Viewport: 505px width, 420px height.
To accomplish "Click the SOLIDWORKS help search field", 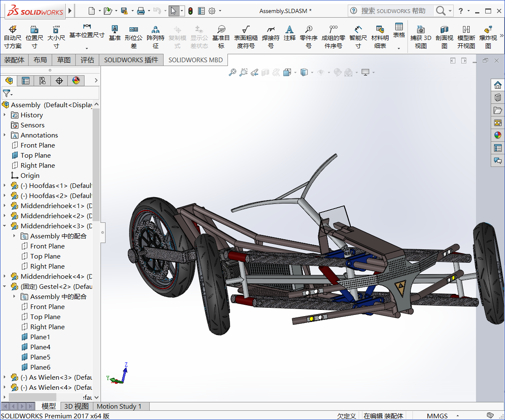I will click(x=393, y=11).
